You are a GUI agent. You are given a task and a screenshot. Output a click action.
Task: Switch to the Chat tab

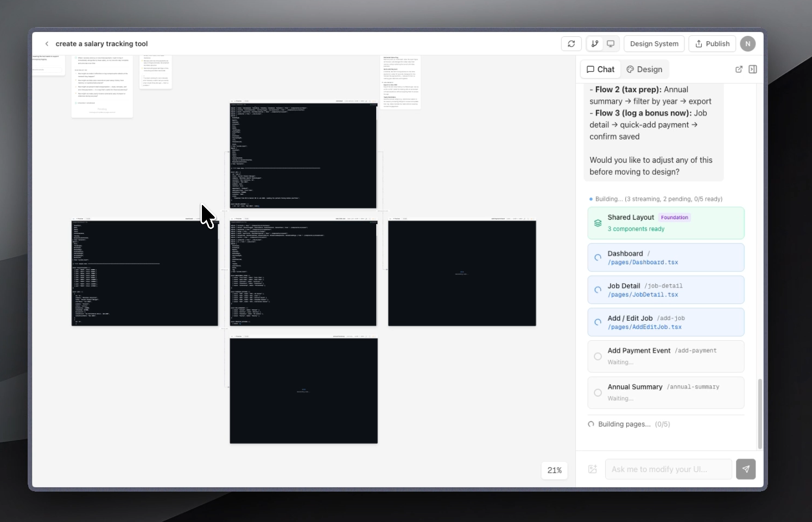click(600, 69)
